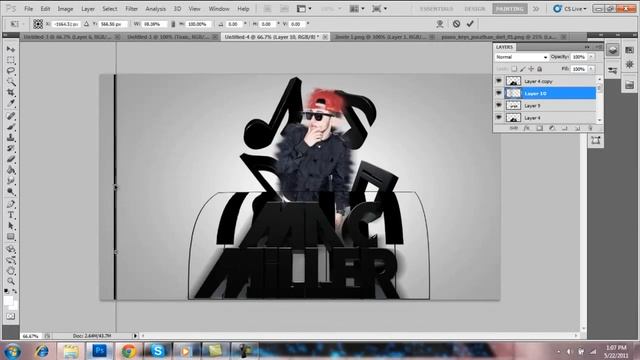The width and height of the screenshot is (640, 360).
Task: Select the History Brush tool
Action: coord(11,149)
